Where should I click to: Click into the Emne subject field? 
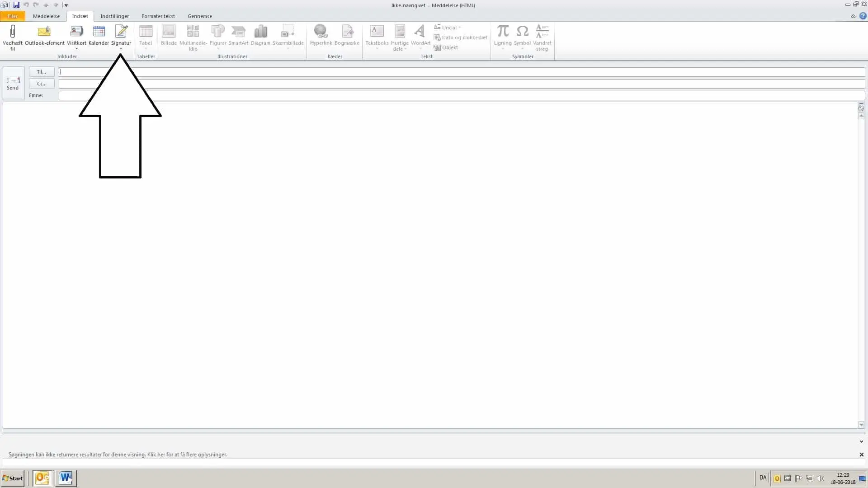(x=461, y=95)
